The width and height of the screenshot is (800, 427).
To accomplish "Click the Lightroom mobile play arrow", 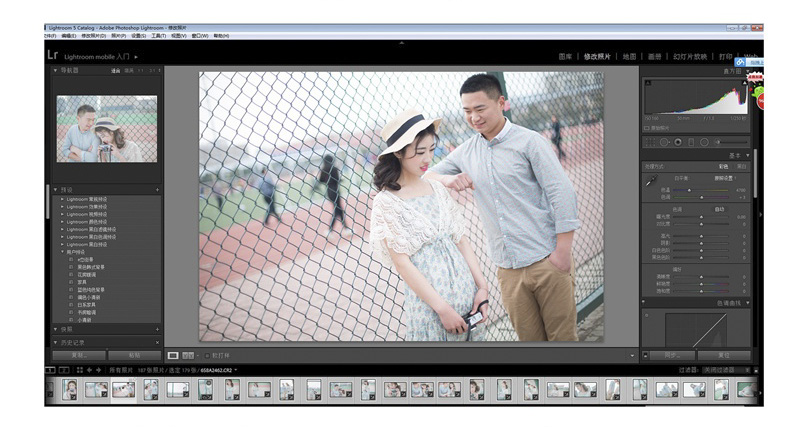I will (x=136, y=57).
